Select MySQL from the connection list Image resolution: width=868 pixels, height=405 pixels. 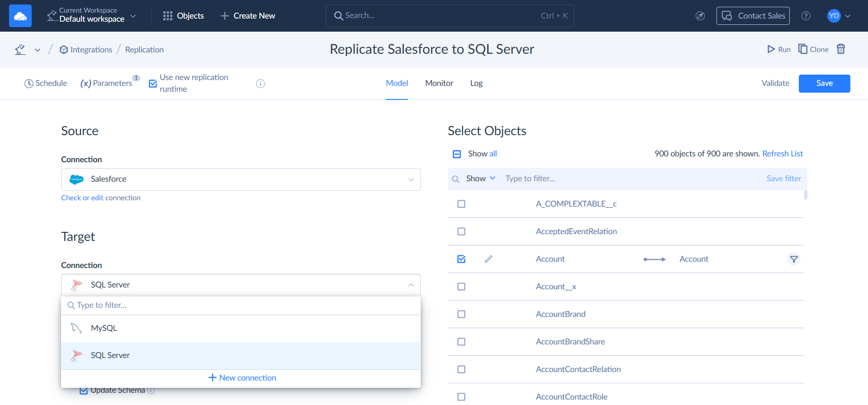241,329
